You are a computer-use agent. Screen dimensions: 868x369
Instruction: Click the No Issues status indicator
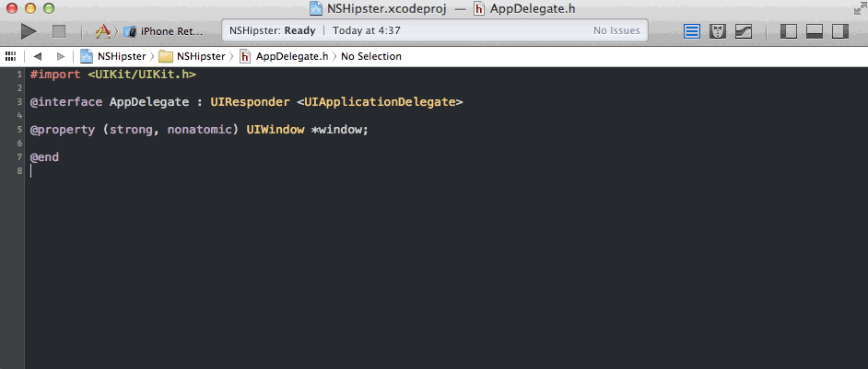tap(616, 30)
